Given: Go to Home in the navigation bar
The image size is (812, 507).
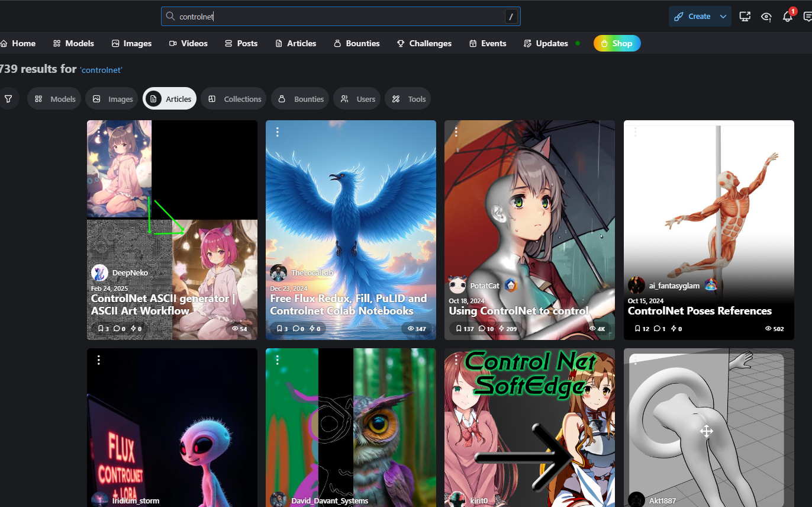Looking at the screenshot, I should 18,43.
